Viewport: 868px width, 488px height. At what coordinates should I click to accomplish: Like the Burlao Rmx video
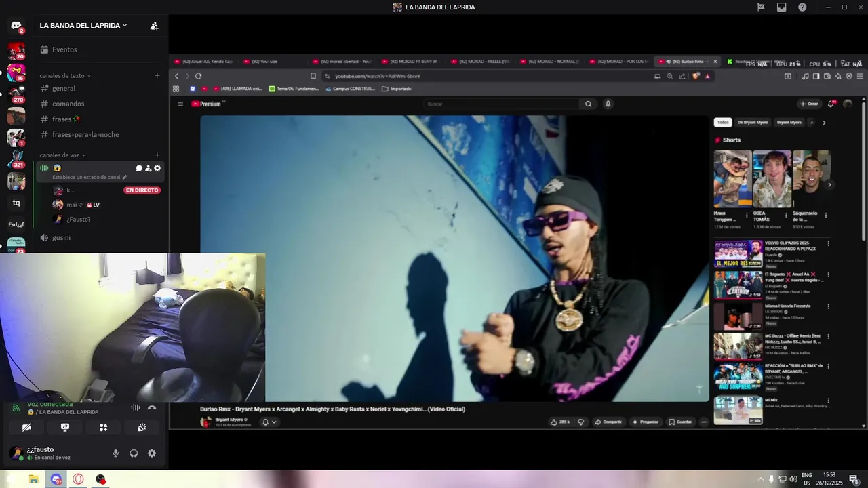[561, 422]
